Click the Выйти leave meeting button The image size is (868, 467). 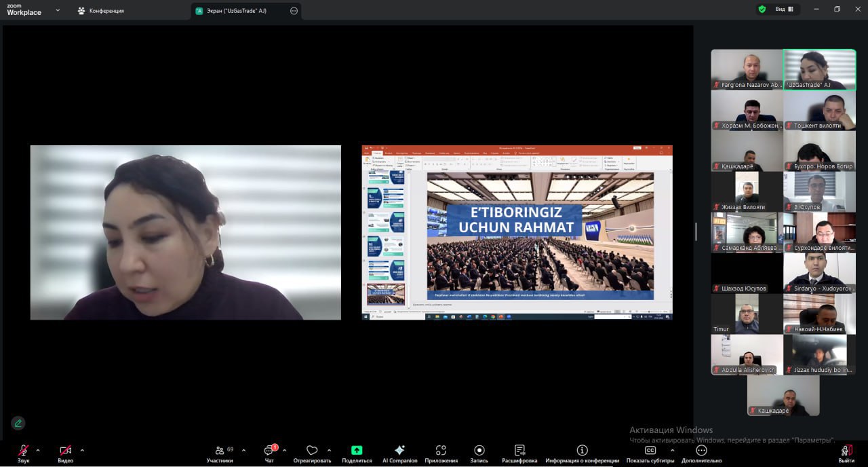point(846,451)
